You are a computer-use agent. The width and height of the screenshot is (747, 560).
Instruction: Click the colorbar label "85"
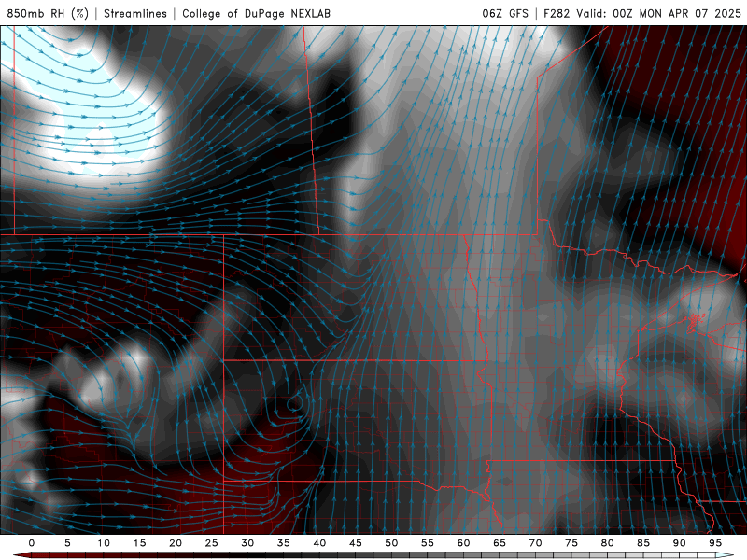pos(642,543)
